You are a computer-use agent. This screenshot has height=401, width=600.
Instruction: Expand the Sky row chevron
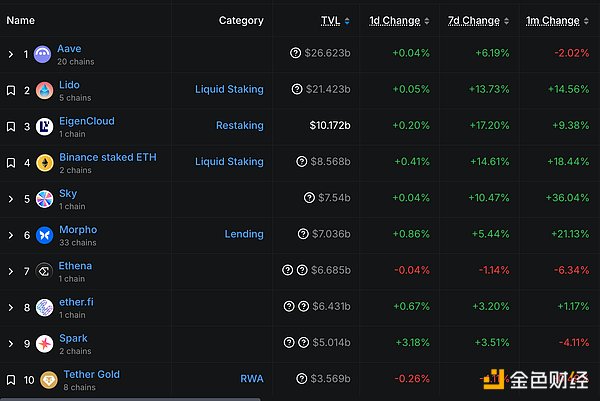point(11,198)
